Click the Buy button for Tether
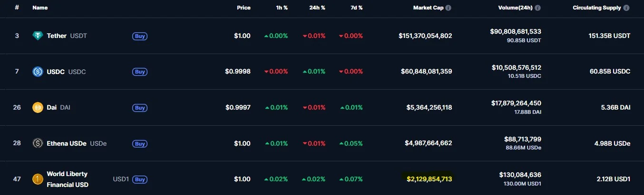 click(x=140, y=36)
